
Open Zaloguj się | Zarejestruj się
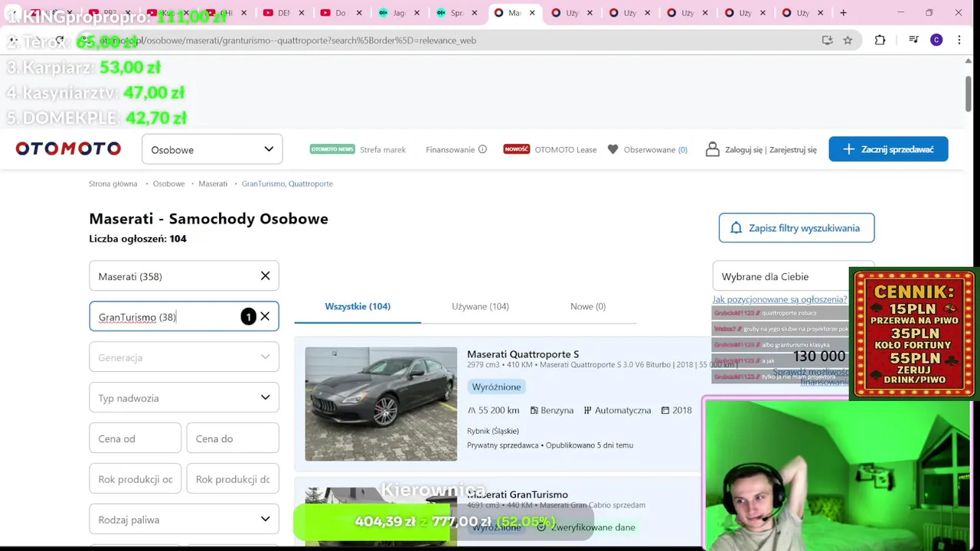771,149
